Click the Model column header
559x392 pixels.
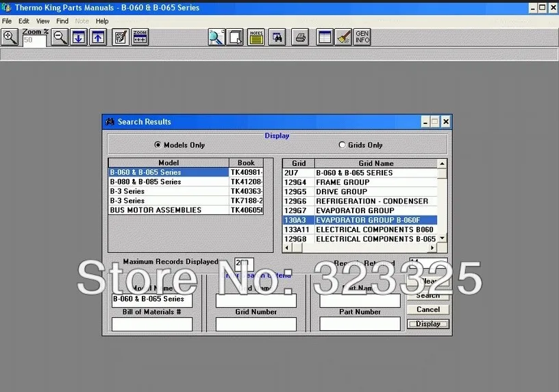pyautogui.click(x=169, y=163)
